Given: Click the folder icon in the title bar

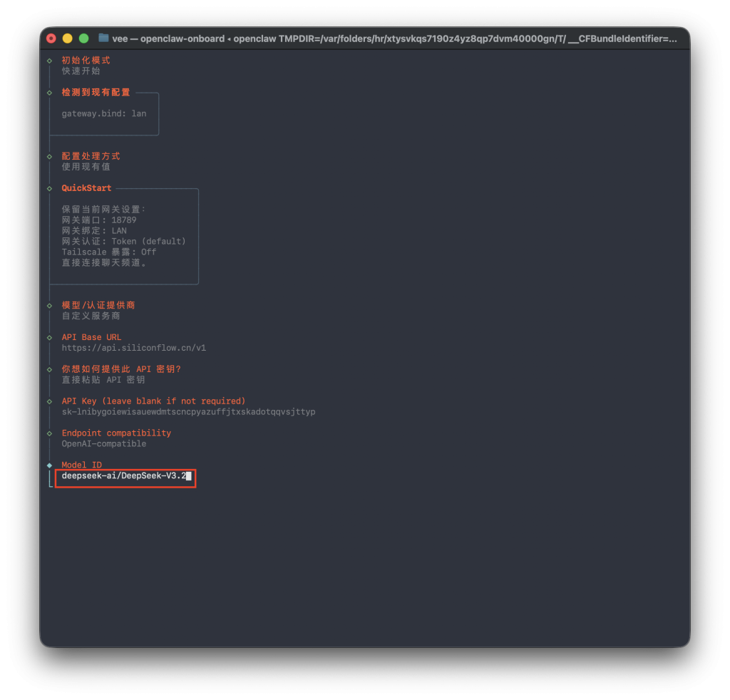Looking at the screenshot, I should [x=102, y=38].
